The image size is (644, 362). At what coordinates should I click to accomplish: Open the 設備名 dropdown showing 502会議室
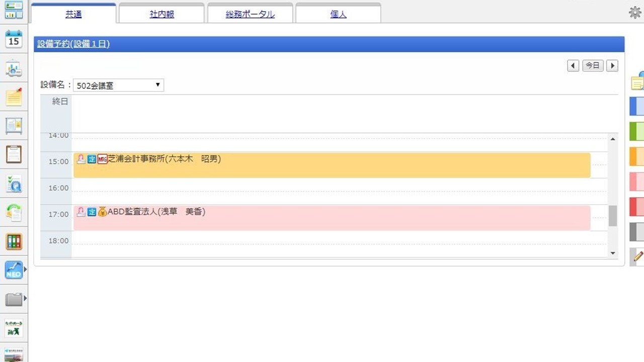119,85
